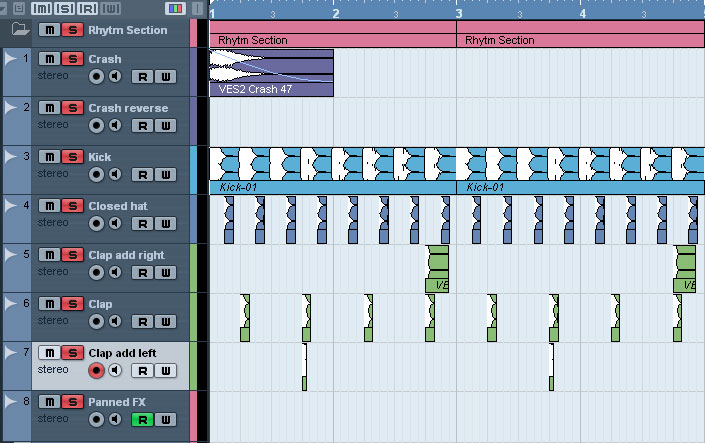The height and width of the screenshot is (443, 705).
Task: Enable write automation on Closed hat track
Action: tap(166, 223)
